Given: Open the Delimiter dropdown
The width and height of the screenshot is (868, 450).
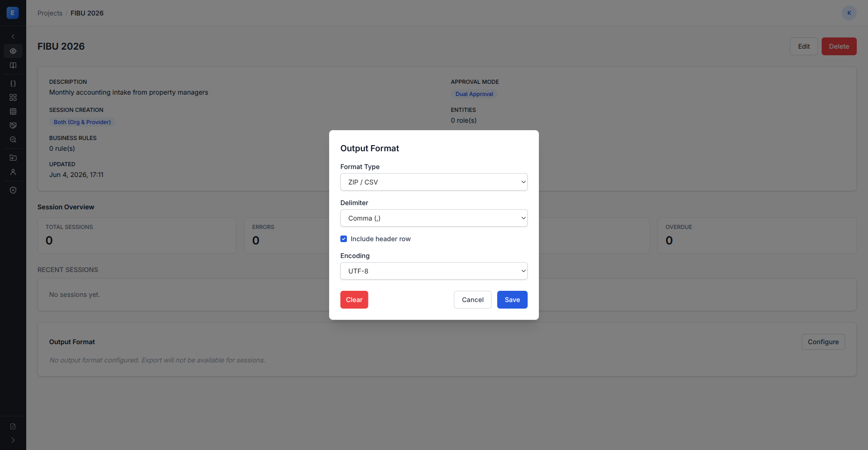Looking at the screenshot, I should (434, 218).
